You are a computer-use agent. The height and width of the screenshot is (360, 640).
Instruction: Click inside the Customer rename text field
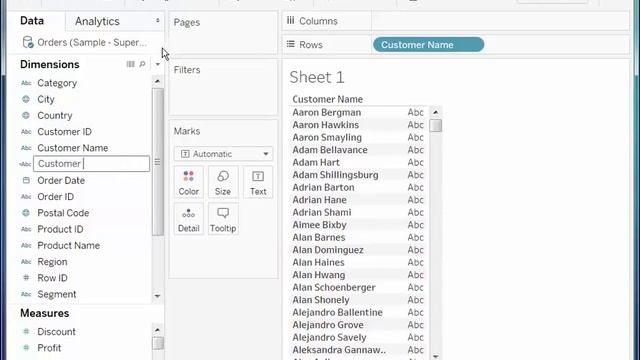[91, 164]
